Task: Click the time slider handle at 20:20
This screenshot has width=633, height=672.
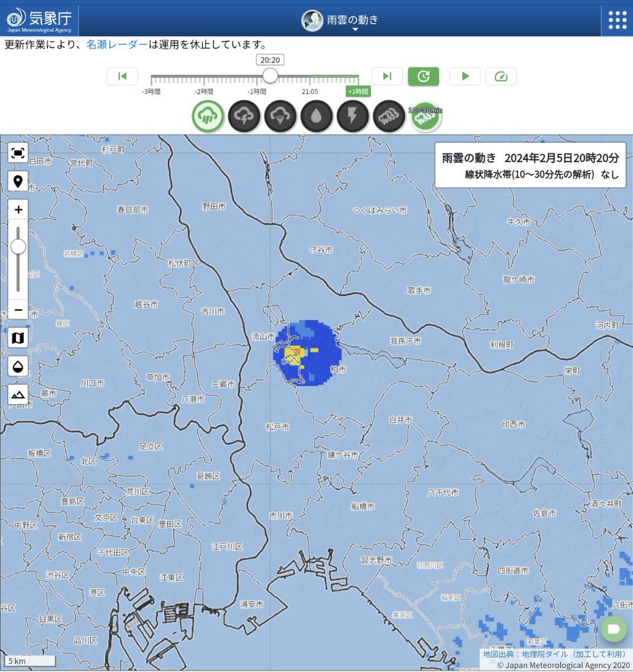Action: [270, 76]
